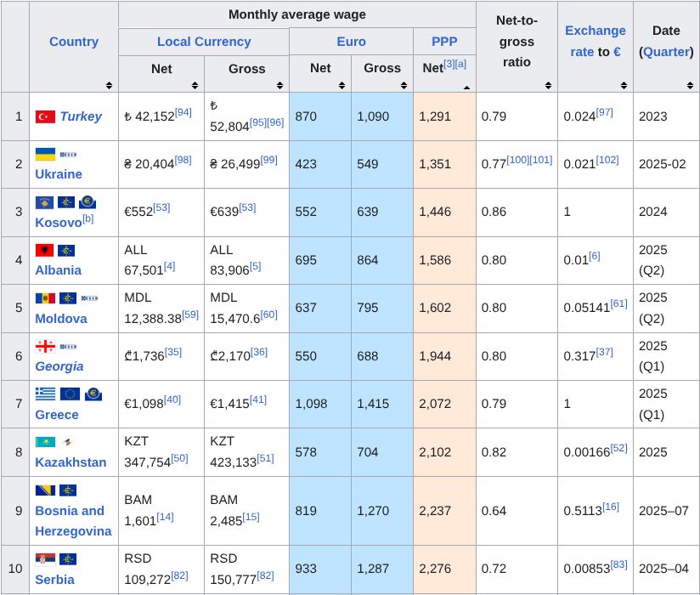Sort by Exchange rate to € column

(624, 85)
